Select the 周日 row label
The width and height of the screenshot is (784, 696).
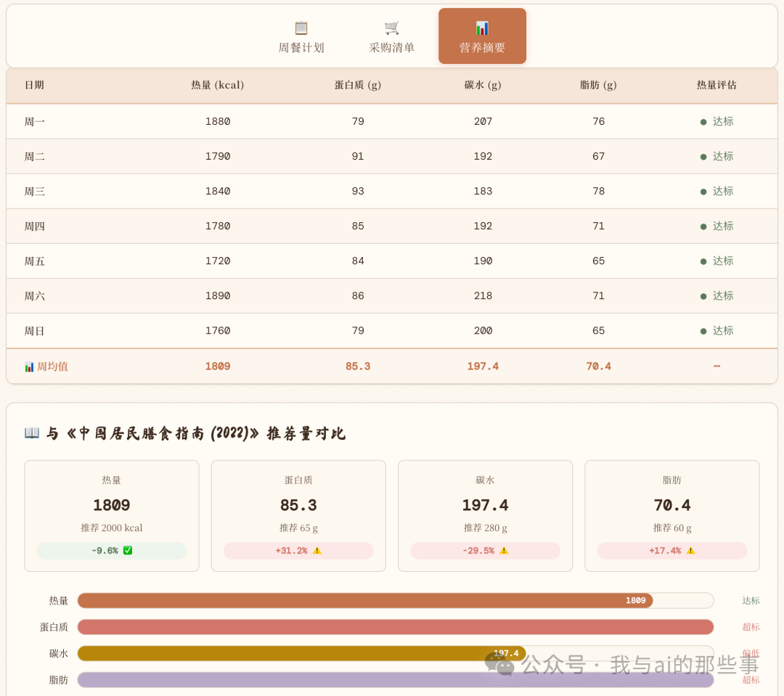pos(35,331)
